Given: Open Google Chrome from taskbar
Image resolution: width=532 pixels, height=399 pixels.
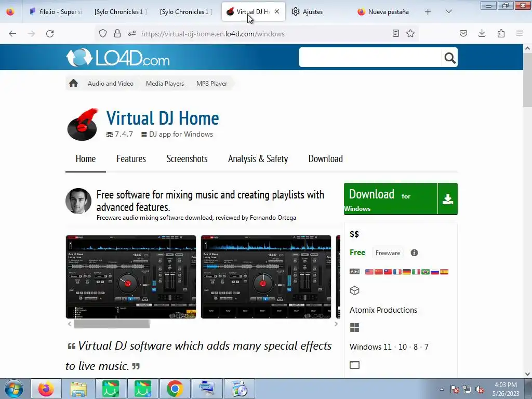Looking at the screenshot, I should pos(175,389).
